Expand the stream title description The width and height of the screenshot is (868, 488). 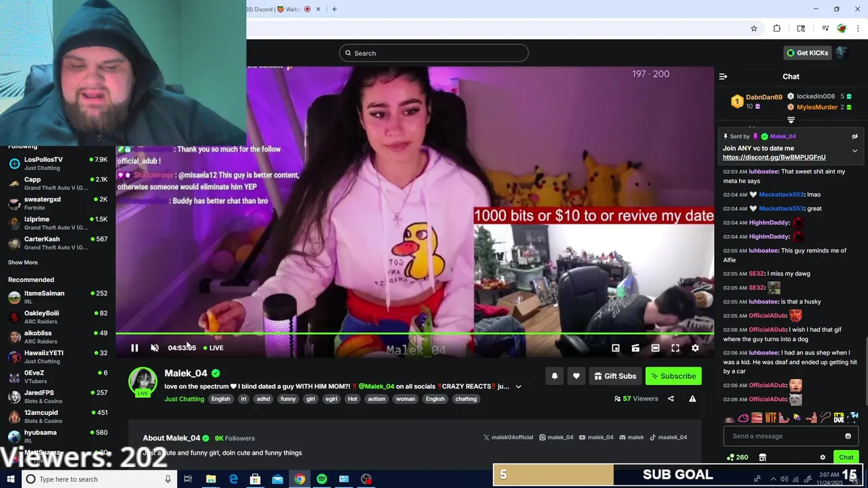519,386
